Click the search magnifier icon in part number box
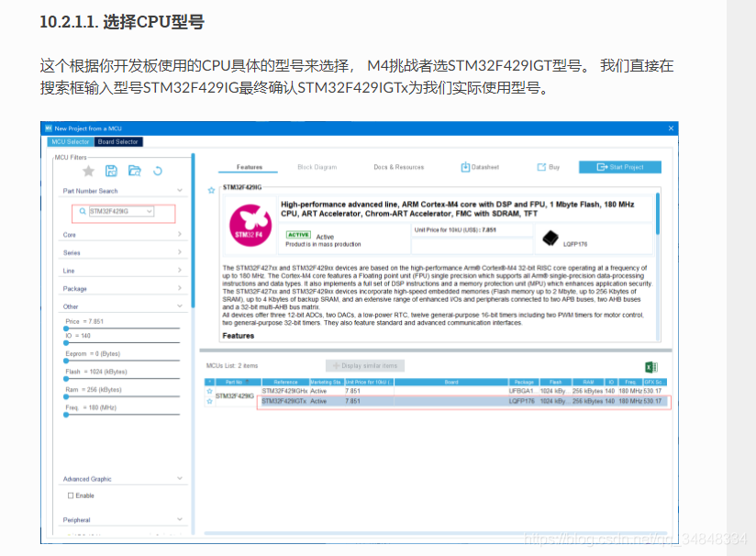This screenshot has width=756, height=556. [x=83, y=211]
